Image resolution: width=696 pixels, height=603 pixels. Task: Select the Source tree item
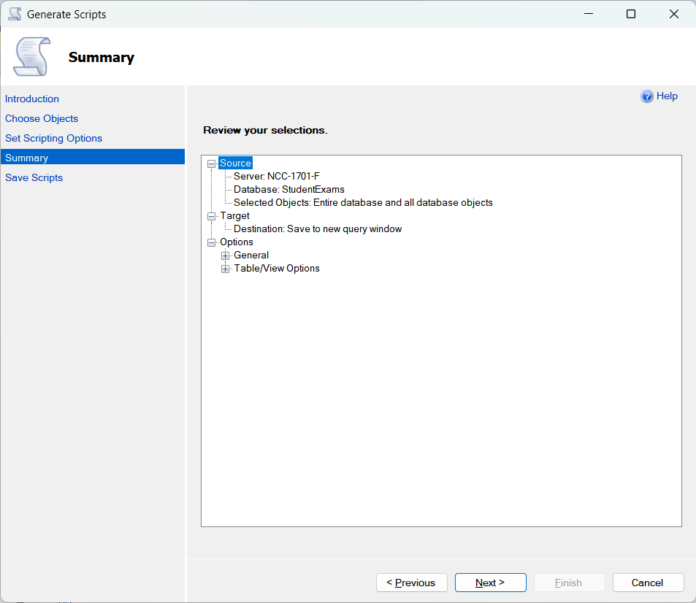[235, 163]
